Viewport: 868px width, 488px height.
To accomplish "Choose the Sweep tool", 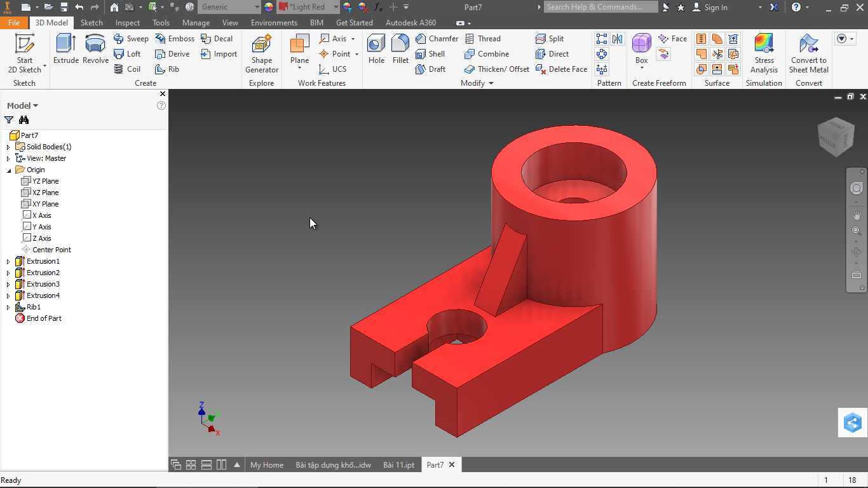I will [131, 39].
